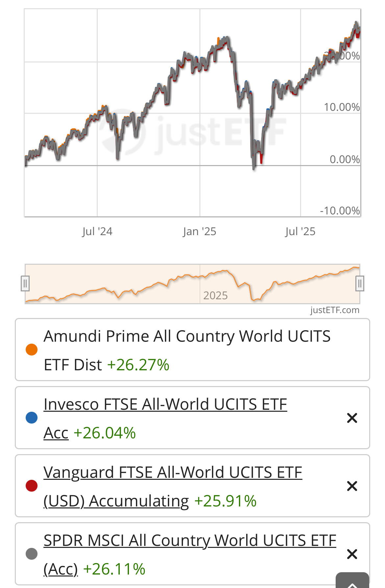Click the blue Invesco series color dot
The height and width of the screenshot is (588, 385).
[x=32, y=418]
